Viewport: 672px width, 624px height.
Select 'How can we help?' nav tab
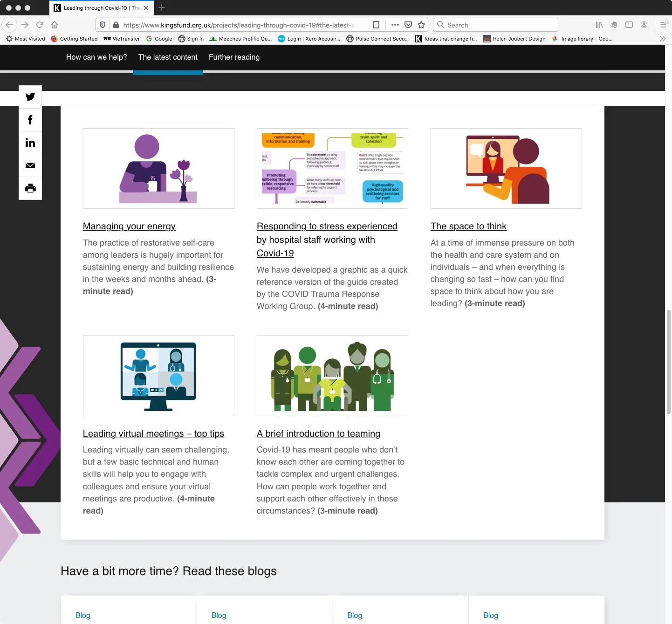[96, 57]
